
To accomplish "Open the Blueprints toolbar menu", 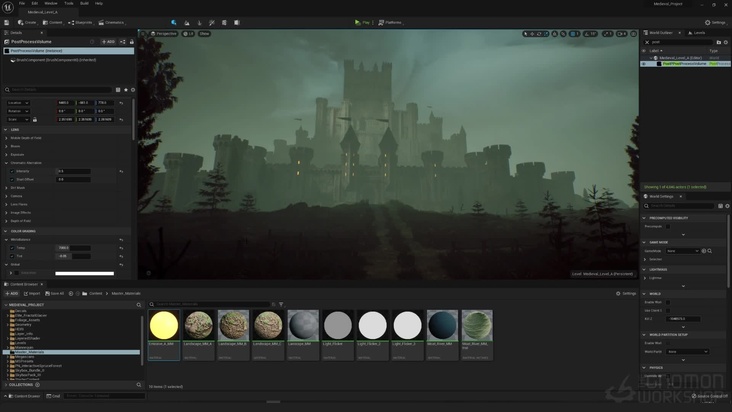I will (x=81, y=21).
